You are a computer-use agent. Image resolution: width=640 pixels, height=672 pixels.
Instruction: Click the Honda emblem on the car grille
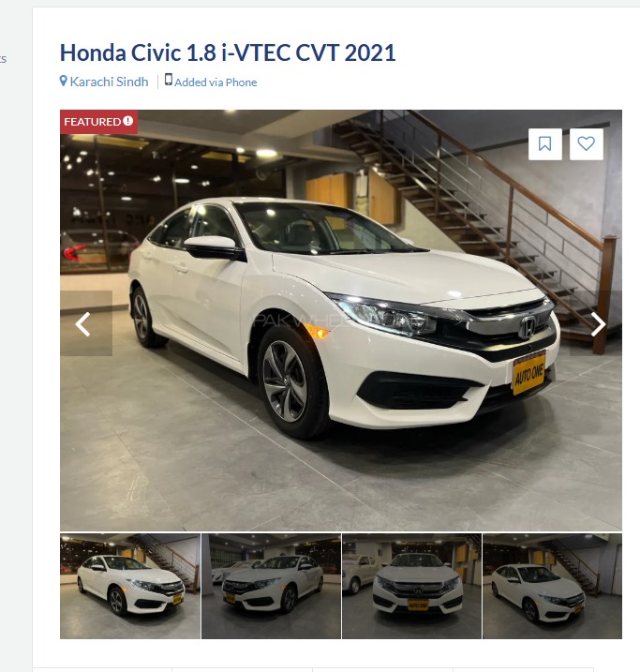(x=528, y=328)
